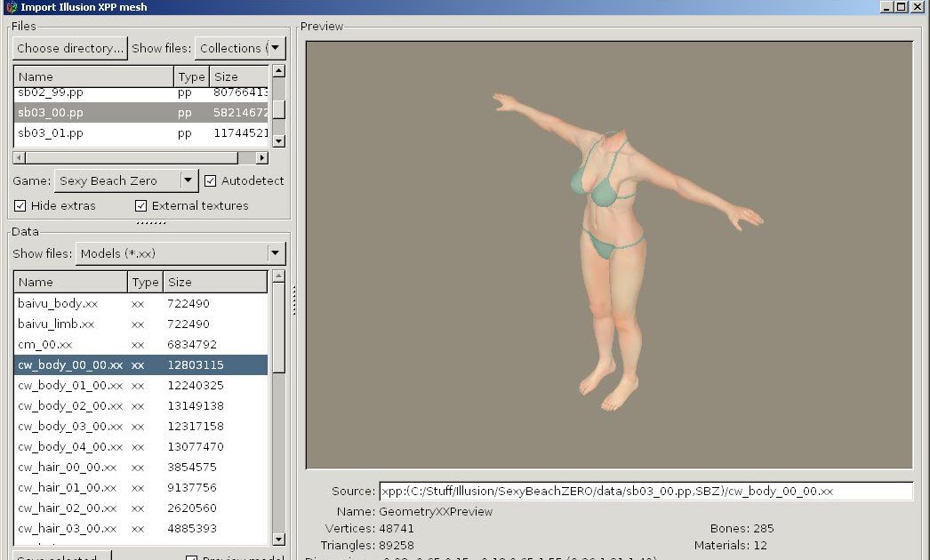This screenshot has height=560, width=930.
Task: Select cw_body_04_00.xx in Data list
Action: 140,447
